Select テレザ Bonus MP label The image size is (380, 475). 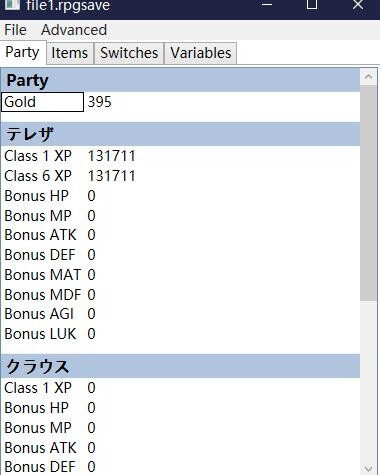(x=38, y=216)
